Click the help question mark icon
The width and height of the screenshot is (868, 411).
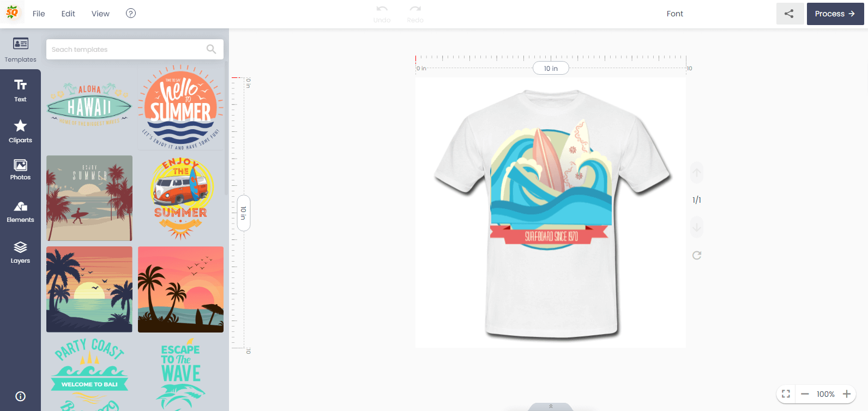pyautogui.click(x=131, y=14)
